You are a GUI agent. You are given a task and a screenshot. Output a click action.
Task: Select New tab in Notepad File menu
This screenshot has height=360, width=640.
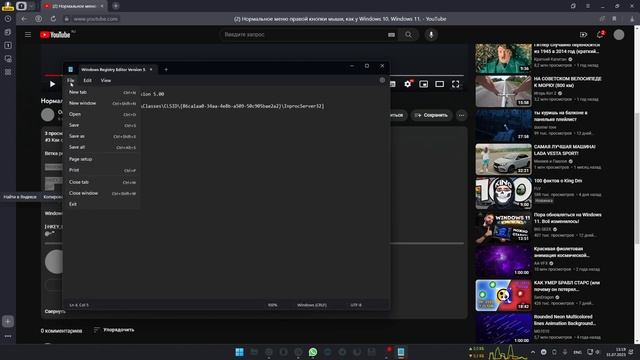click(102, 92)
